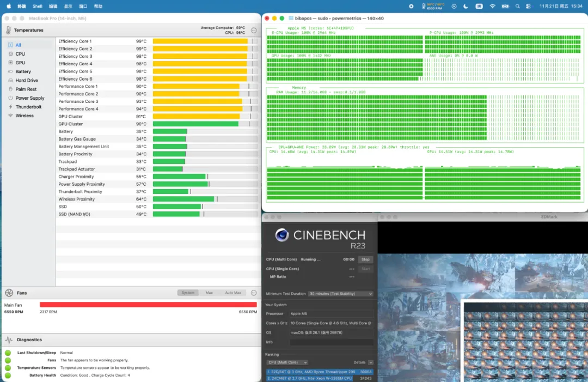Image resolution: width=588 pixels, height=382 pixels.
Task: Click the thermometer icon beside Temperatures
Action: click(8, 30)
